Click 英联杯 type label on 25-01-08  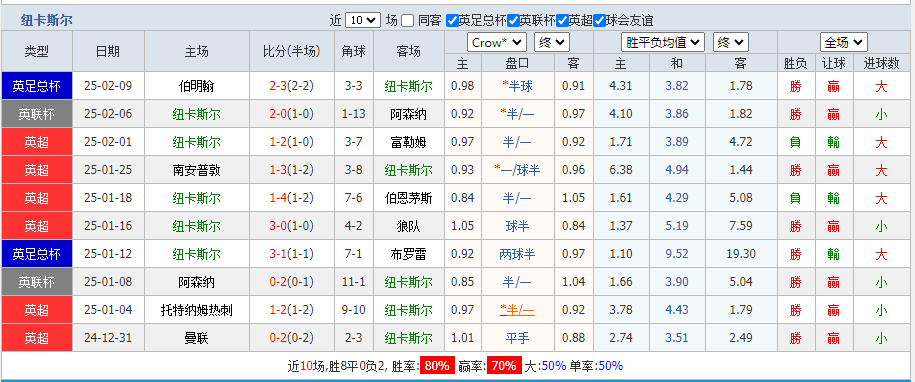click(x=37, y=282)
